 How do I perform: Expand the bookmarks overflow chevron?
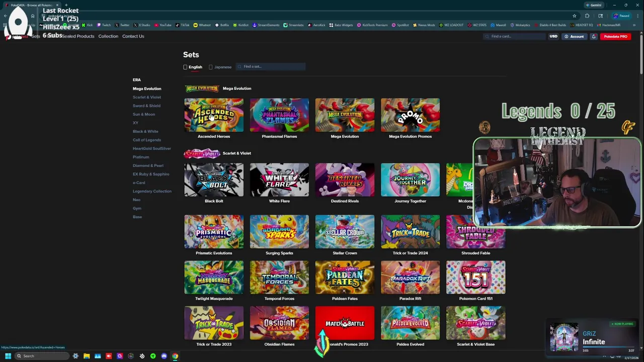634,25
